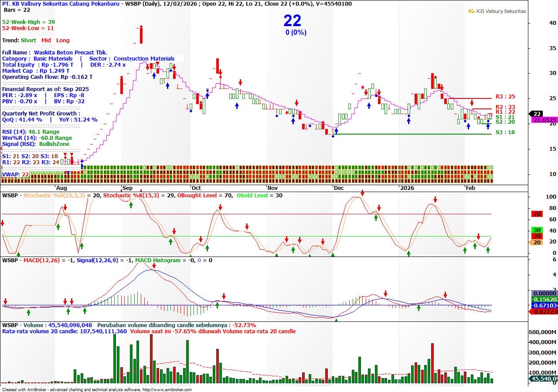The image size is (558, 392).
Task: Click the red "Long" trend indicator
Action: [63, 40]
